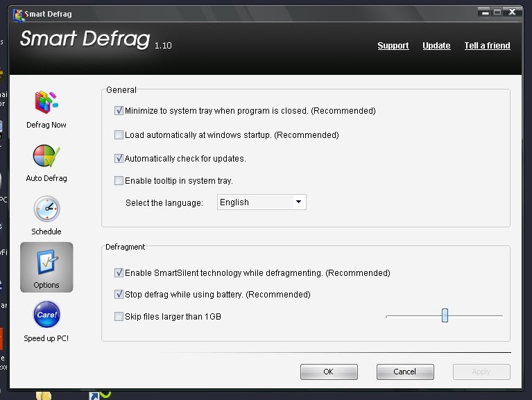Toggle Automatically check for updates checkbox
Screen dimensions: 532x400
point(119,158)
